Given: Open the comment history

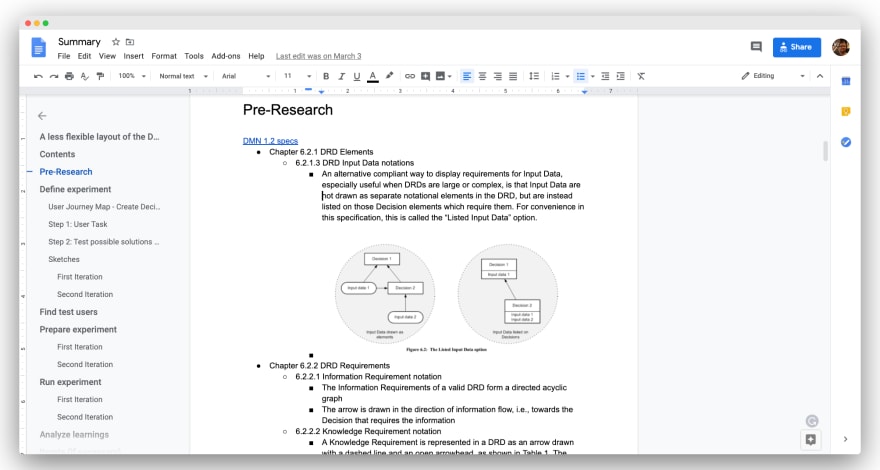Looking at the screenshot, I should click(x=756, y=47).
